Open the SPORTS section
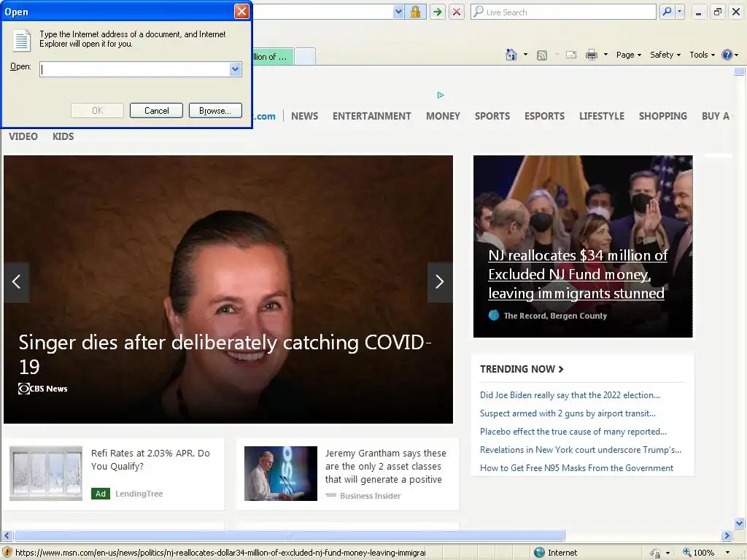The width and height of the screenshot is (747, 560). [492, 116]
